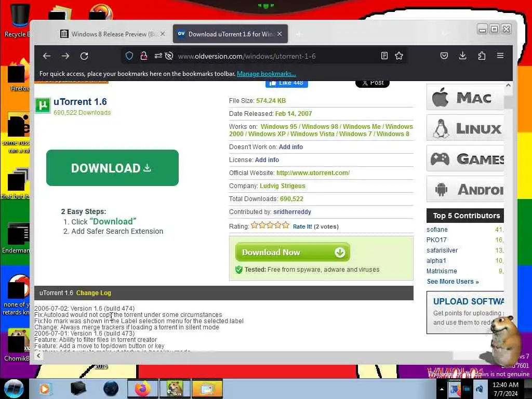
Task: Click the Rate It! link
Action: 302,227
